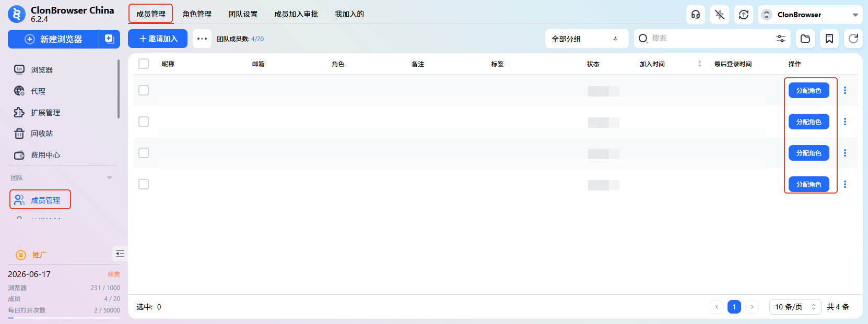Click the sync refresh icon in header
This screenshot has width=868, height=324.
tap(743, 15)
